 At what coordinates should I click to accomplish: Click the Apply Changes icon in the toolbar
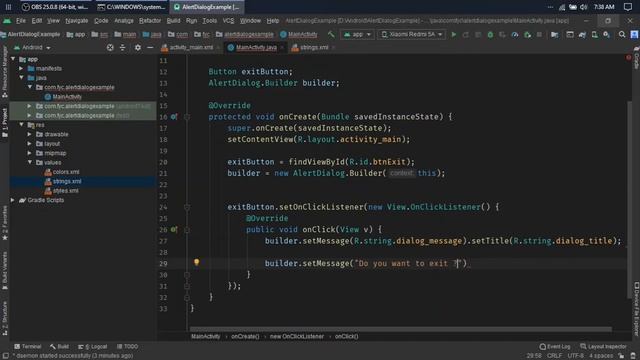coord(466,35)
